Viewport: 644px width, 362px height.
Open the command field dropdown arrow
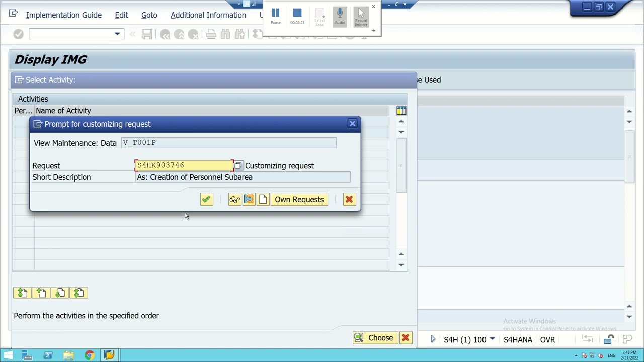117,34
